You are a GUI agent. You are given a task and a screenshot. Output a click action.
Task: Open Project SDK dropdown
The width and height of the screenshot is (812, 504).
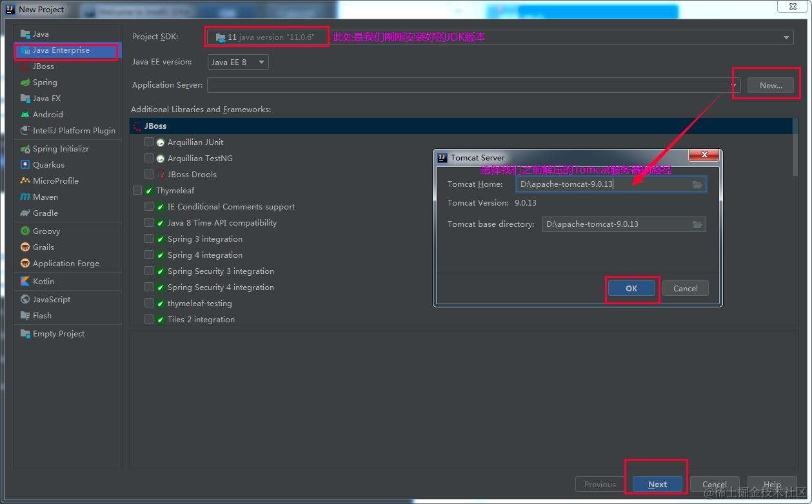500,37
